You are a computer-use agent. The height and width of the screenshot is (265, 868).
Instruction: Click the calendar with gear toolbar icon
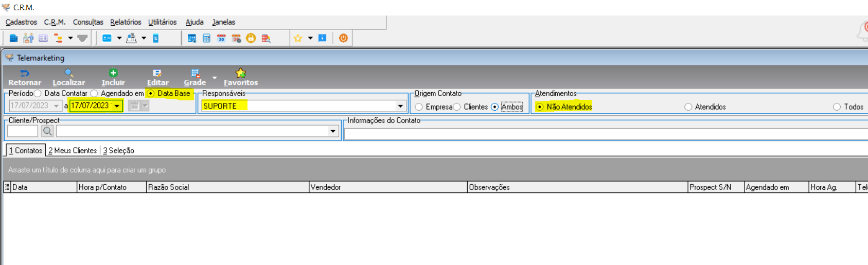(236, 38)
